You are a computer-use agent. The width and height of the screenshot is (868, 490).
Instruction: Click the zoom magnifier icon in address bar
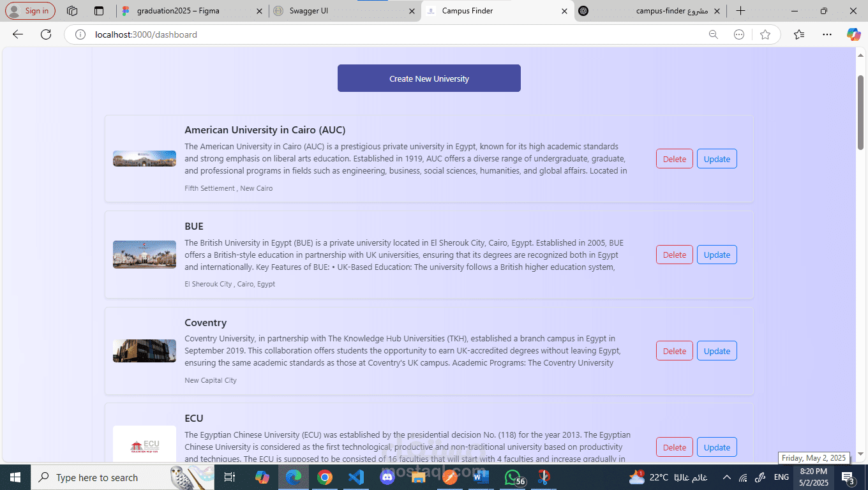tap(714, 34)
